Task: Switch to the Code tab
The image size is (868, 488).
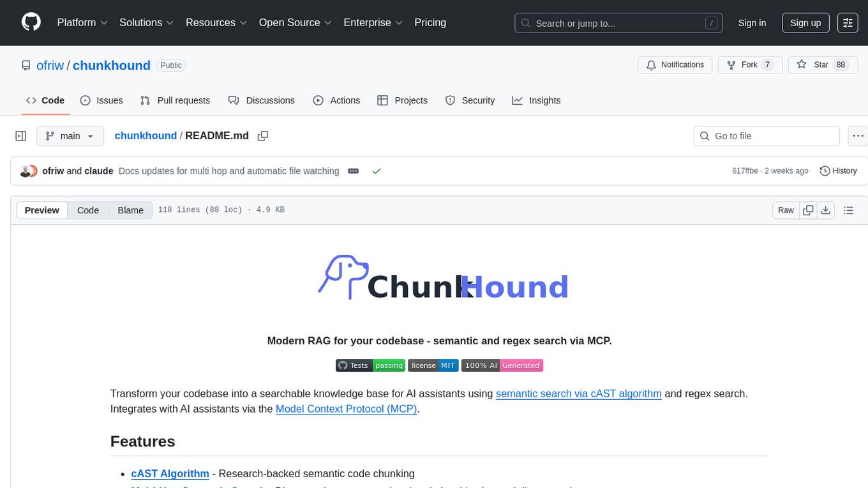Action: [x=45, y=100]
